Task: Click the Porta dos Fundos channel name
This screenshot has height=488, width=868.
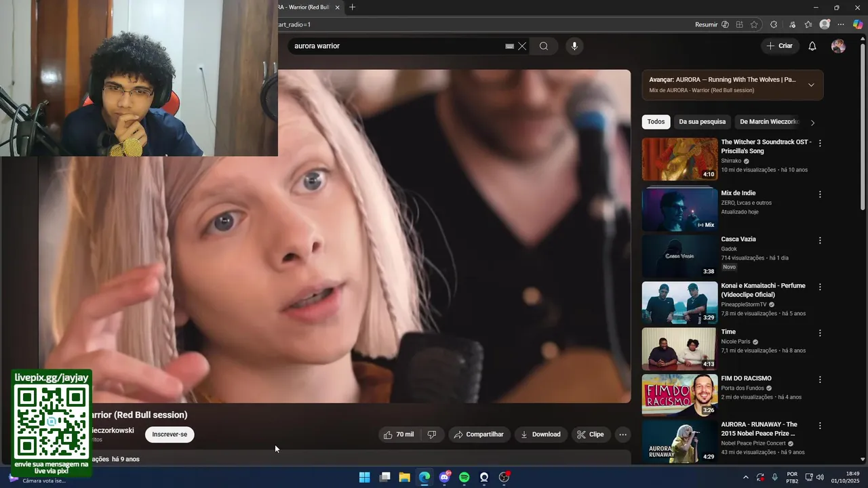Action: [x=743, y=388]
